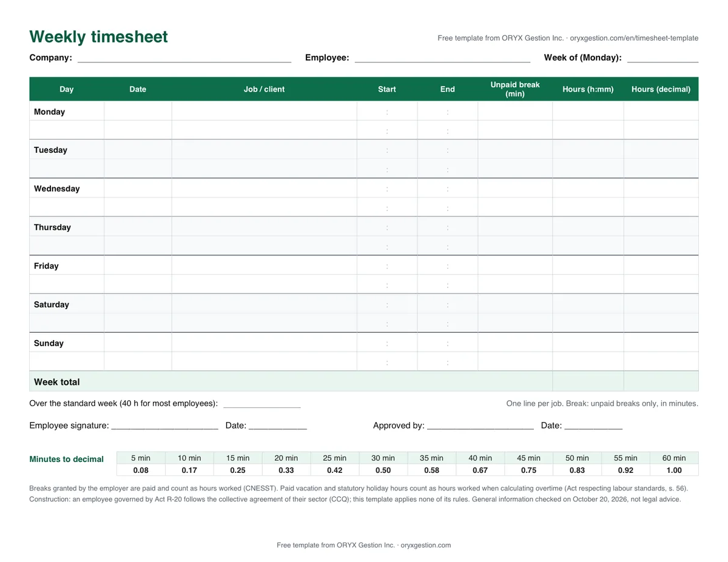Click the 'End' column header

(x=448, y=89)
